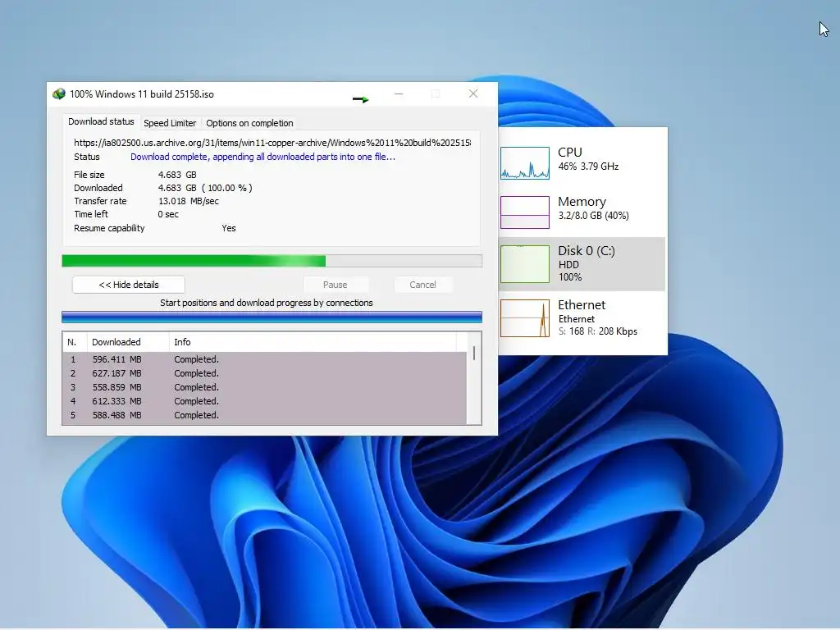The image size is (840, 630).
Task: Open the Options on completion tab
Action: (249, 123)
